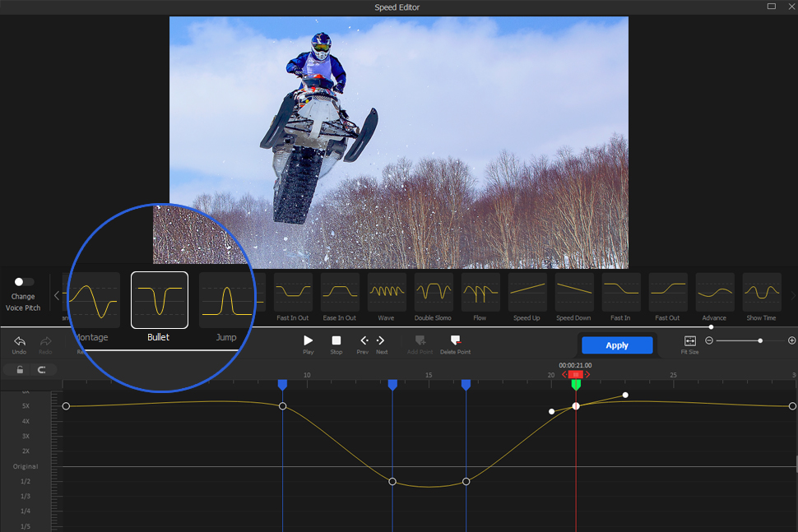Collapse presets using the left chevron
798x532 pixels.
(x=56, y=296)
